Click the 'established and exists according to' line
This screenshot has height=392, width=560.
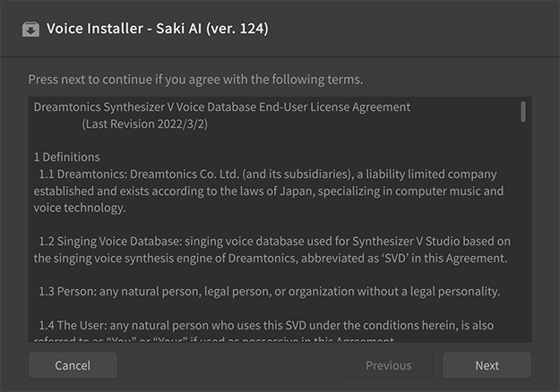(269, 191)
